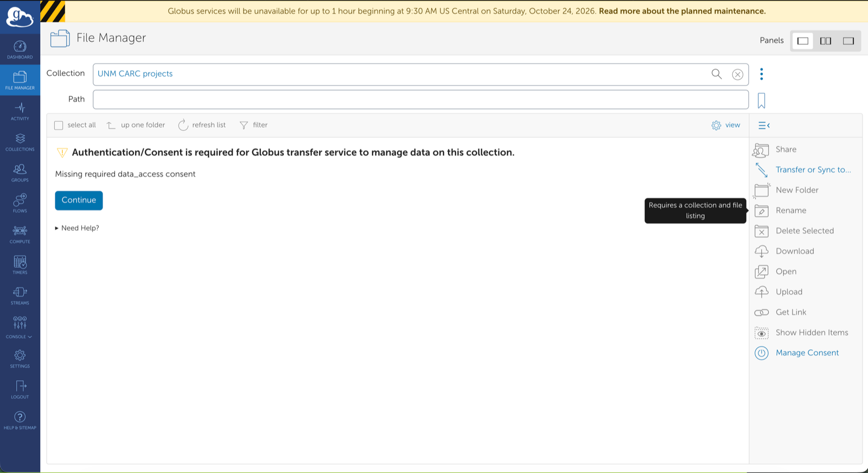This screenshot has width=868, height=473.
Task: Expand the Console sidebar menu
Action: click(x=20, y=327)
